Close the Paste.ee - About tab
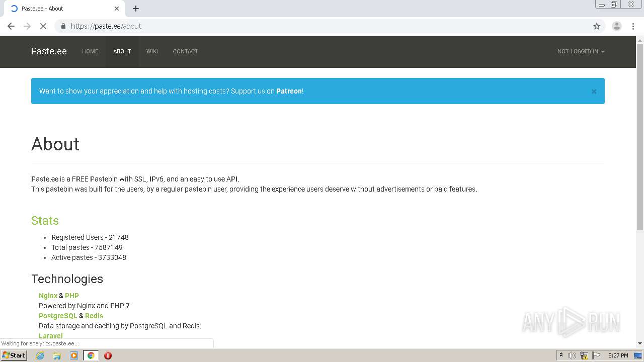 tap(117, 9)
